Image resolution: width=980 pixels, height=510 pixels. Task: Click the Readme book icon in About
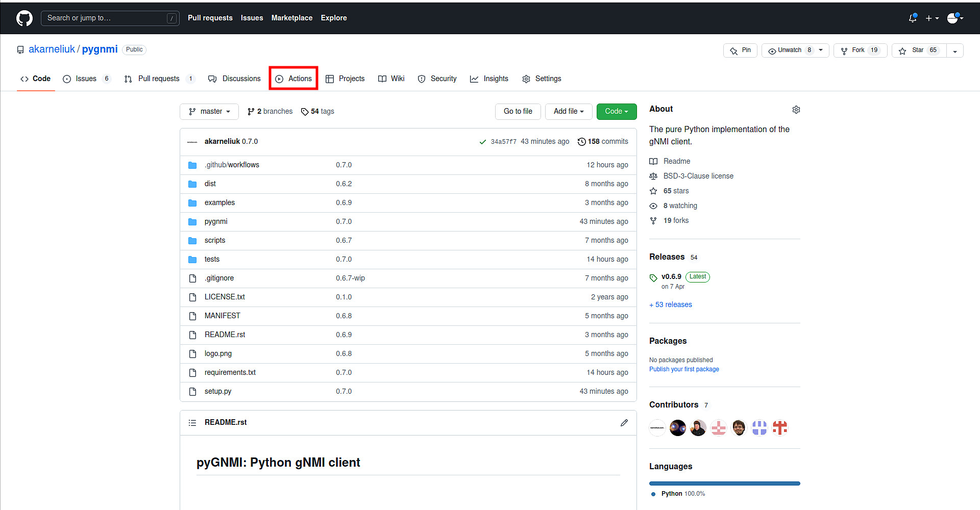(x=653, y=161)
